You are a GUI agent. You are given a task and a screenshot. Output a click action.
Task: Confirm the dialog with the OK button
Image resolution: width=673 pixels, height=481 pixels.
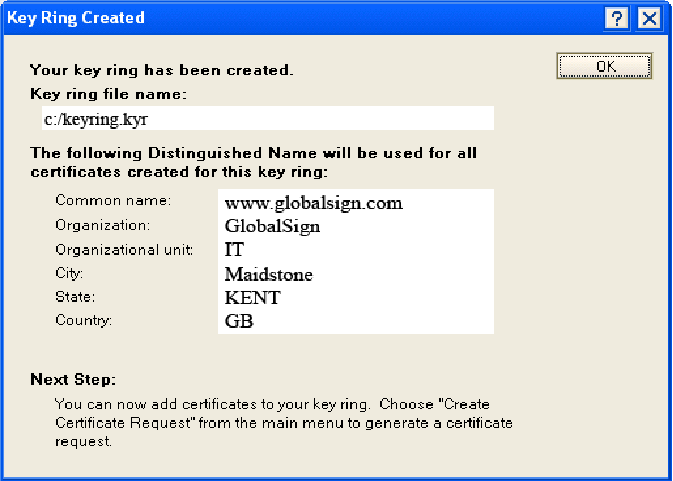(x=604, y=66)
